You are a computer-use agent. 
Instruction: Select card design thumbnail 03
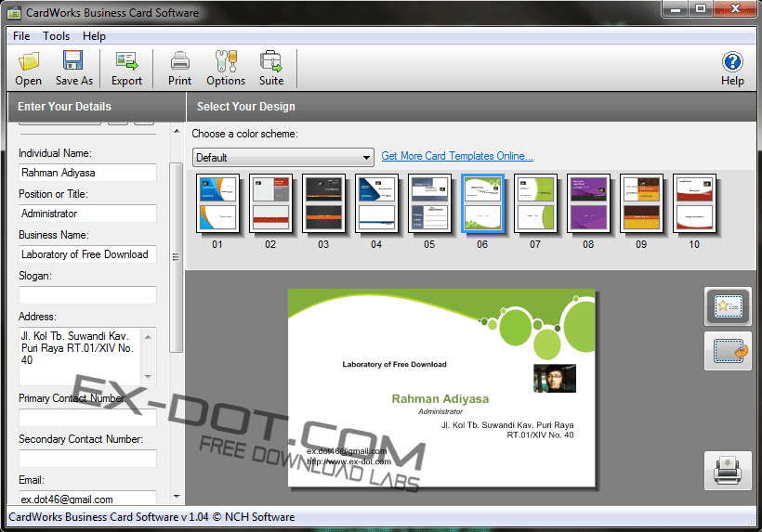(x=323, y=203)
